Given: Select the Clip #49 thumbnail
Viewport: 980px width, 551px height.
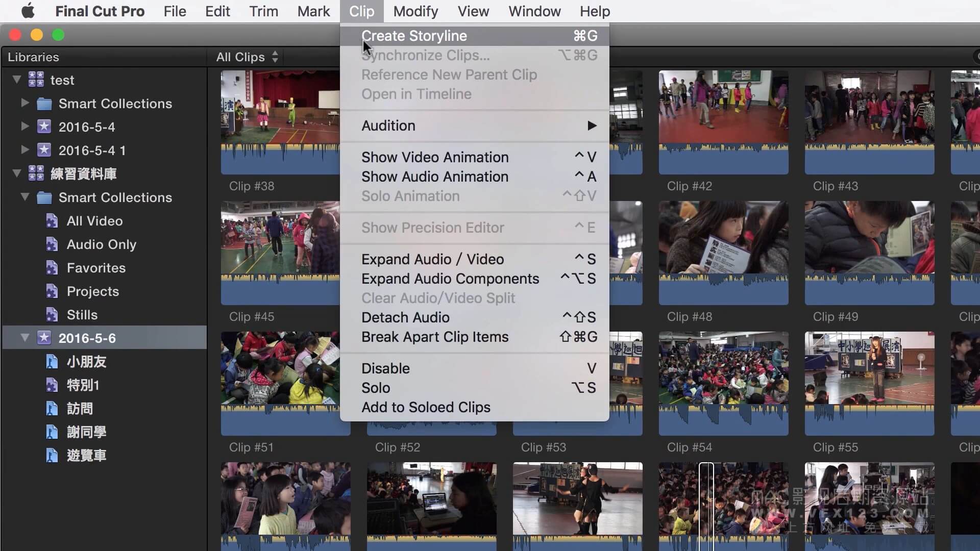Looking at the screenshot, I should coord(869,253).
